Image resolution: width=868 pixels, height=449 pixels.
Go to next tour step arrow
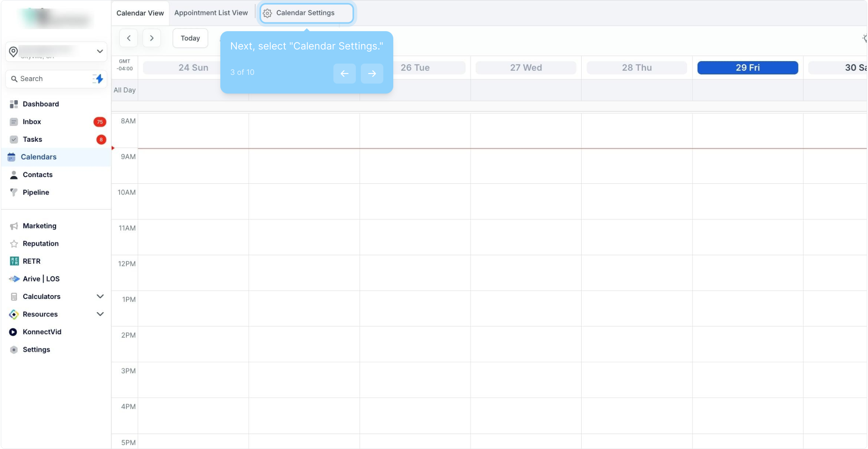point(372,74)
